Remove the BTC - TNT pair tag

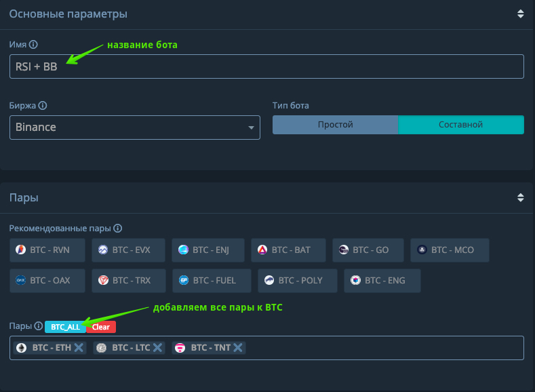[x=238, y=348]
